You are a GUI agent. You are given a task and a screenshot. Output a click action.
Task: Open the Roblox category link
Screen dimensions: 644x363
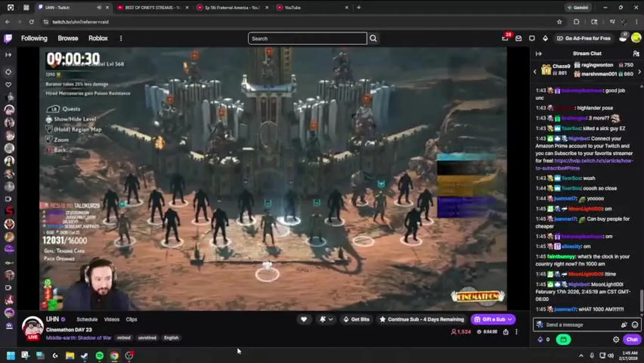98,38
